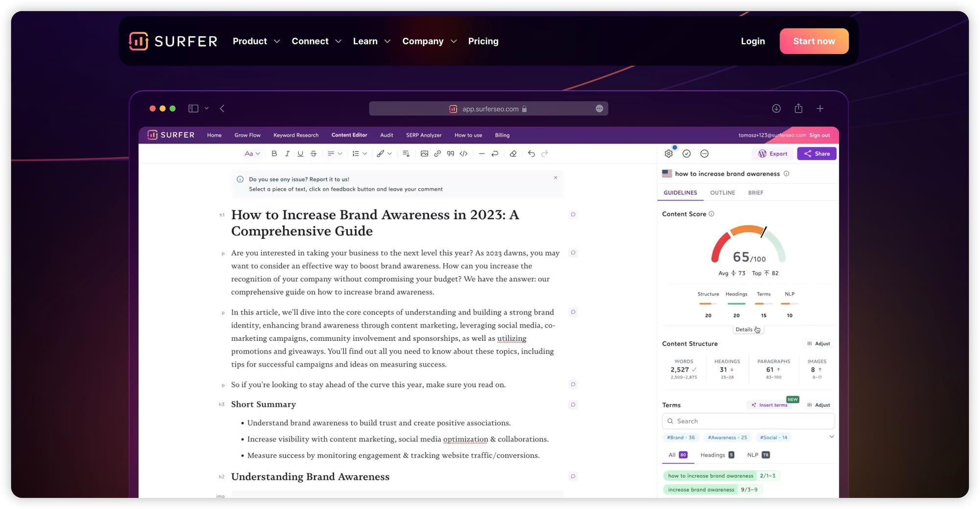The height and width of the screenshot is (509, 980).
Task: Open comment bubble beside Short Summary heading
Action: click(x=573, y=405)
